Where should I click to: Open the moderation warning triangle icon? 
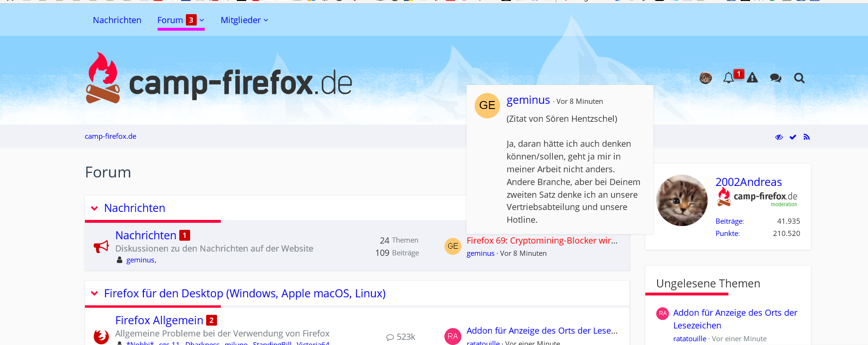click(752, 78)
